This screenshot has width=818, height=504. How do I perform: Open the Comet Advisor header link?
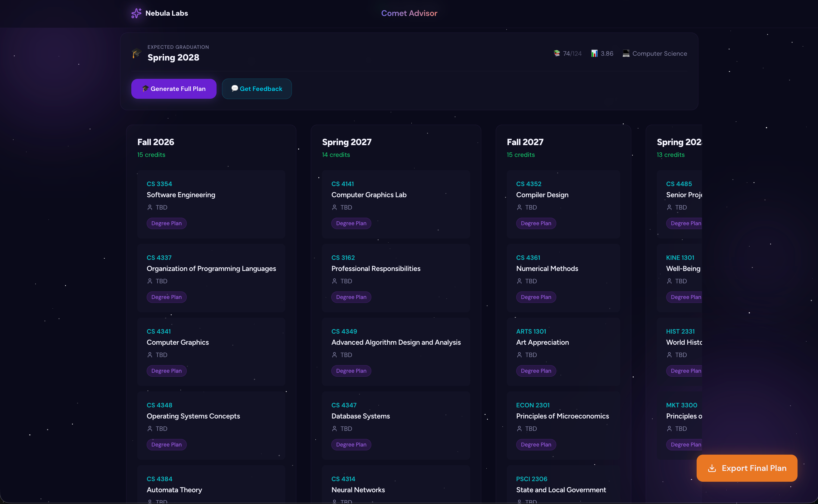pos(409,13)
